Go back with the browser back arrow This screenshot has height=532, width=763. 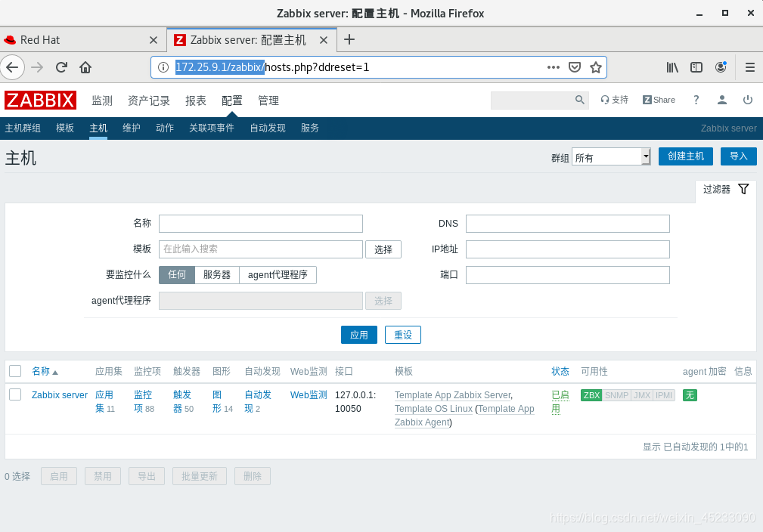[x=13, y=67]
